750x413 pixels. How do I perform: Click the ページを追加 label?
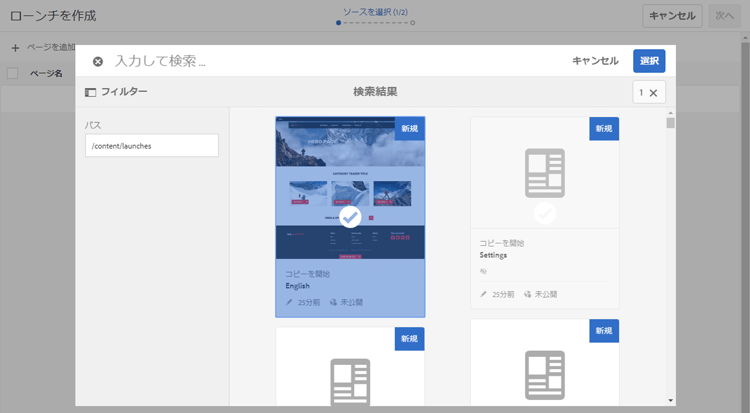pyautogui.click(x=51, y=47)
